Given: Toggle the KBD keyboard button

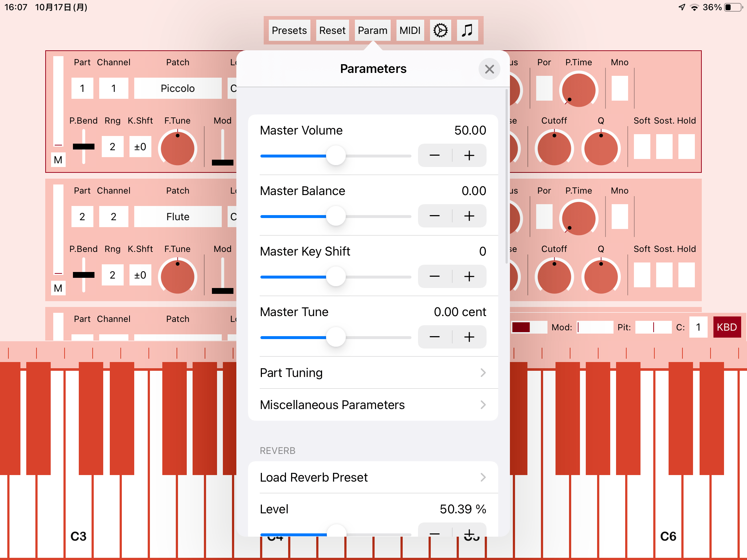Looking at the screenshot, I should pyautogui.click(x=727, y=327).
